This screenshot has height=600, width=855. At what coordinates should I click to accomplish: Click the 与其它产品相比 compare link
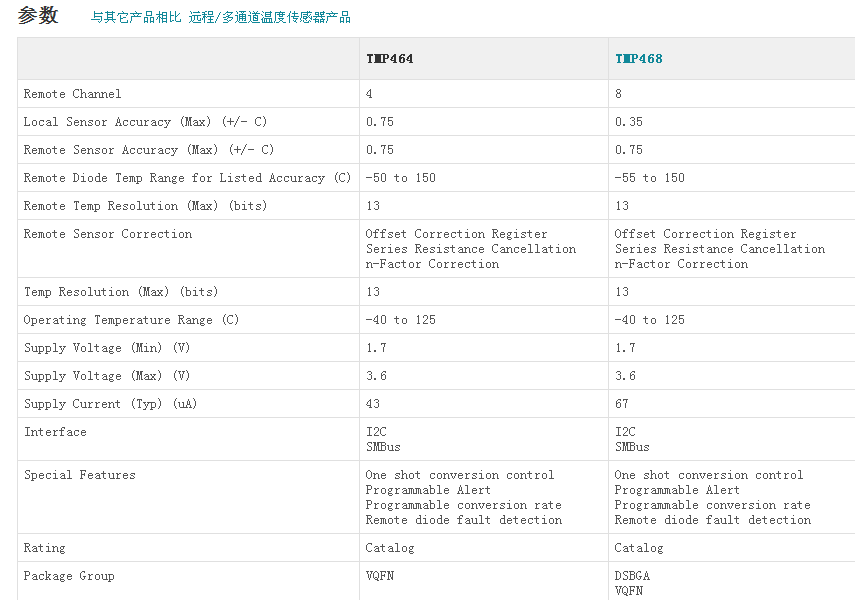136,17
